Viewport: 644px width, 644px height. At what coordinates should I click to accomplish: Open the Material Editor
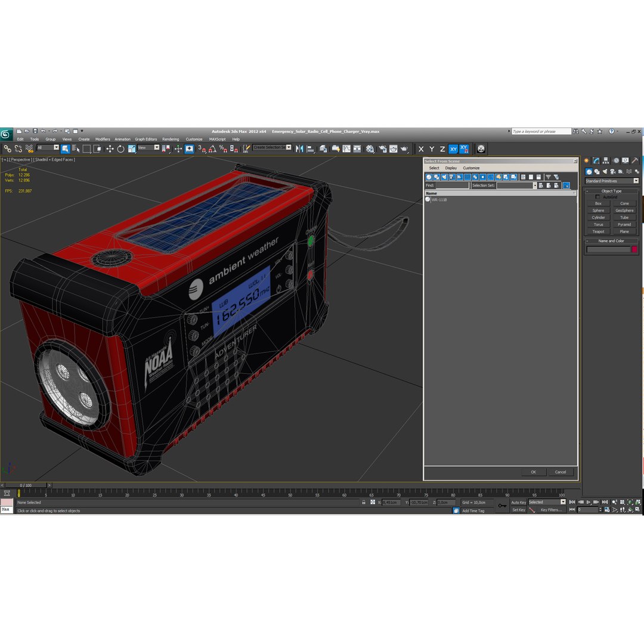[x=370, y=148]
